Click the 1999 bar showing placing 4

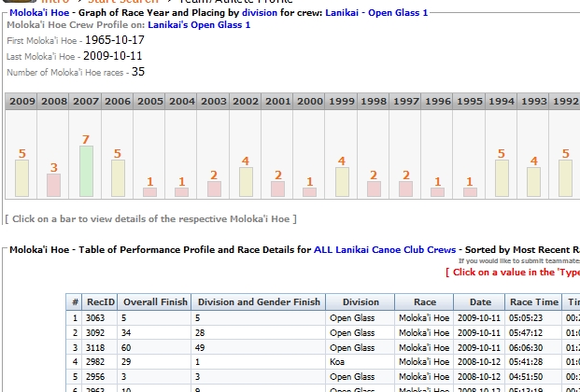(342, 181)
